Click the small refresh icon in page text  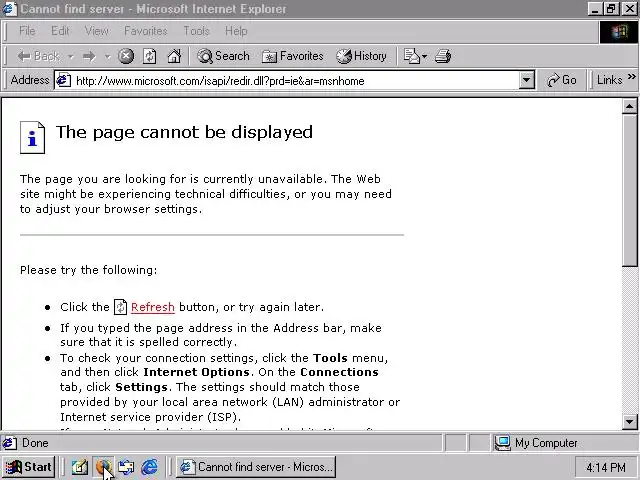pos(120,307)
